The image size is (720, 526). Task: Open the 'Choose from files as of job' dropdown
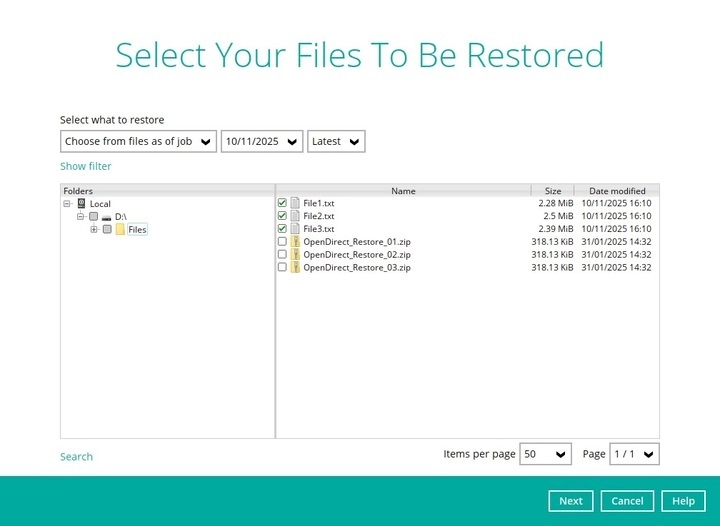point(138,141)
